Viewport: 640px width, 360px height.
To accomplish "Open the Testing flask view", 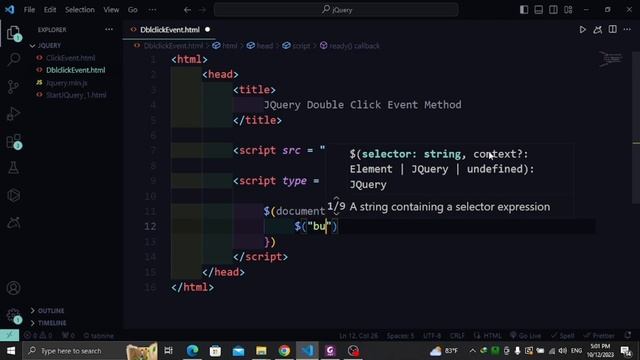I will click(13, 168).
